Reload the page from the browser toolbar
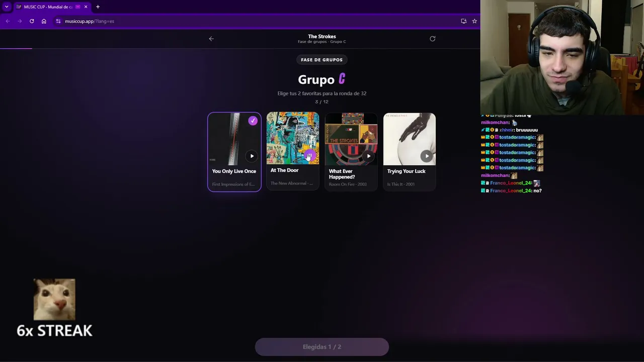This screenshot has width=644, height=362. (32, 21)
